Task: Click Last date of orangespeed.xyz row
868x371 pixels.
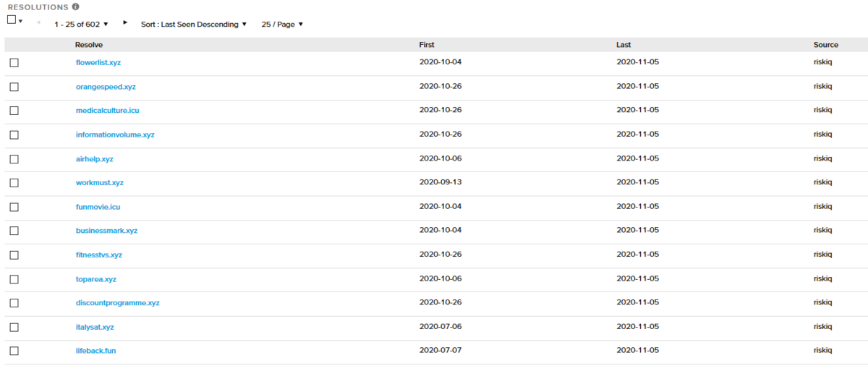Action: click(637, 86)
